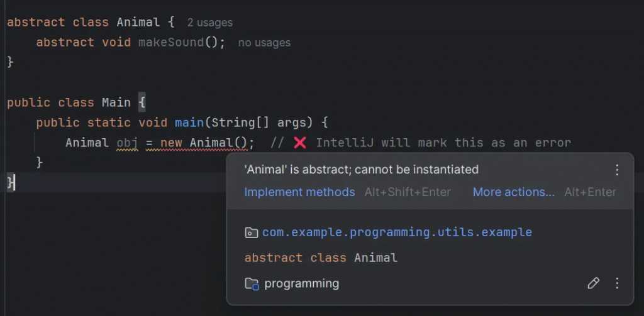Click the red-underlined new Animal() expression
The width and height of the screenshot is (644, 316).
coord(207,143)
